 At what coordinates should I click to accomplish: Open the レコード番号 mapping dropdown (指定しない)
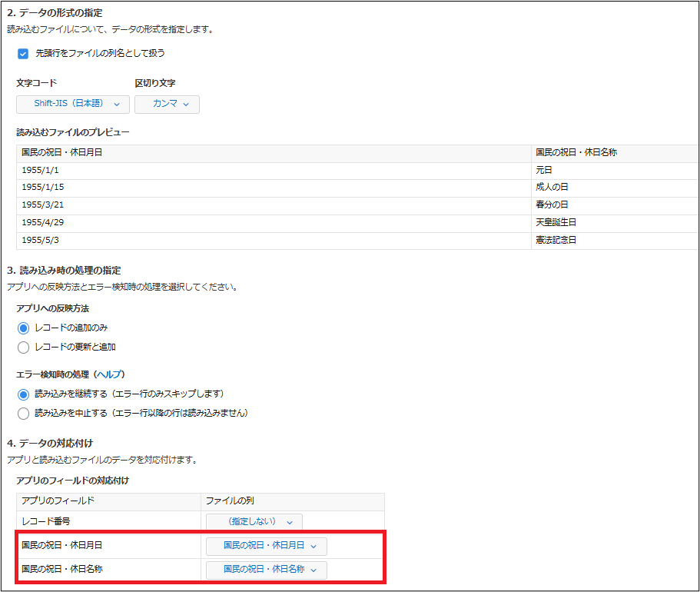[x=254, y=521]
